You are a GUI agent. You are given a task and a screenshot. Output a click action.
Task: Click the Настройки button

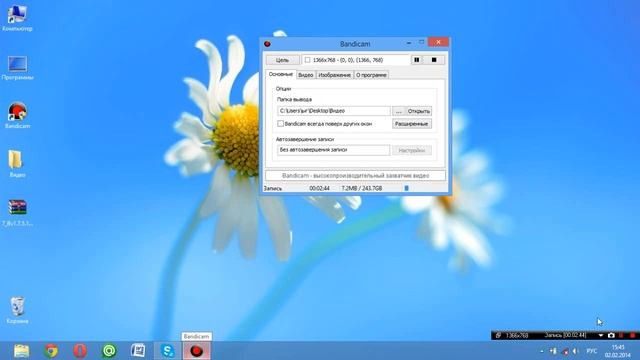411,151
